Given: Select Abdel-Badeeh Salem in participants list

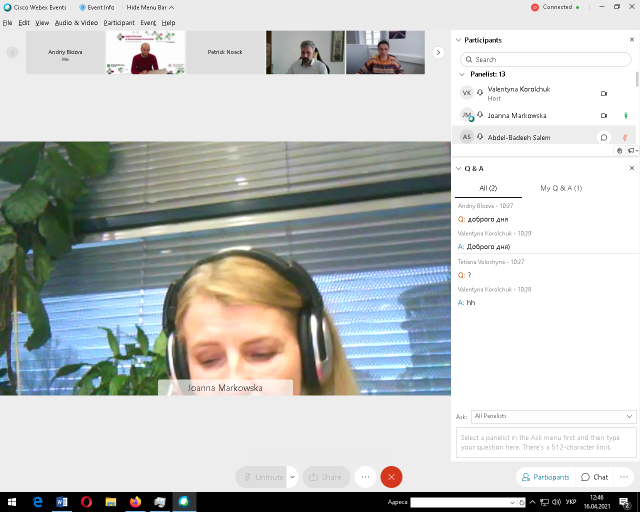Looking at the screenshot, I should (544, 137).
